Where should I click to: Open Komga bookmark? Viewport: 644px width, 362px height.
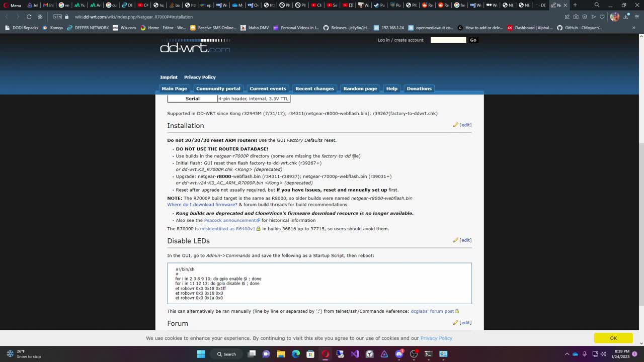[x=53, y=28]
